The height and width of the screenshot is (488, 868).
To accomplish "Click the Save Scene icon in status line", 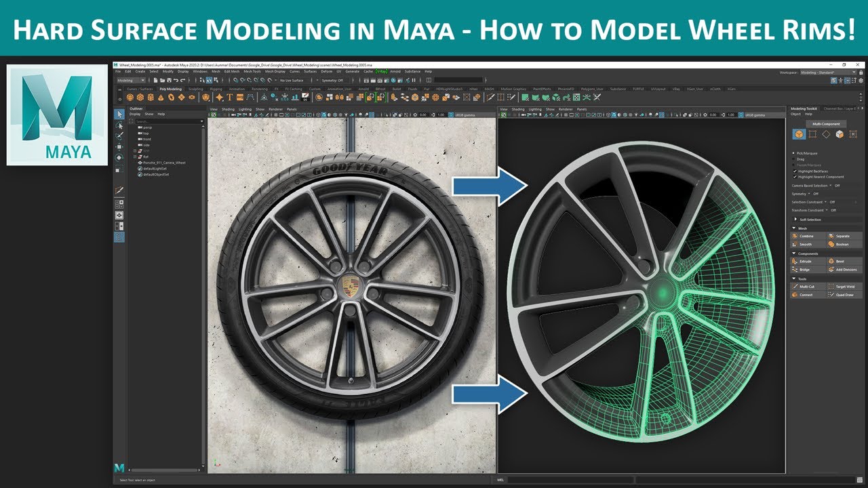I will click(x=169, y=80).
